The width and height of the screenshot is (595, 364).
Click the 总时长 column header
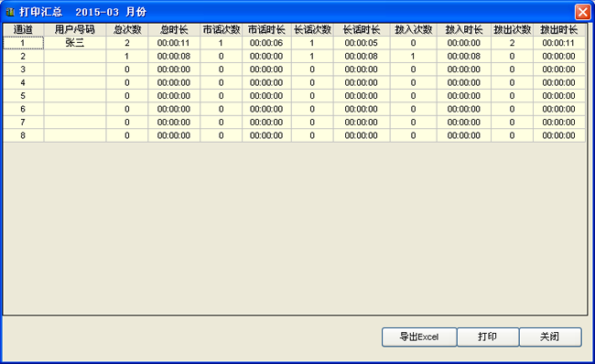[x=174, y=29]
